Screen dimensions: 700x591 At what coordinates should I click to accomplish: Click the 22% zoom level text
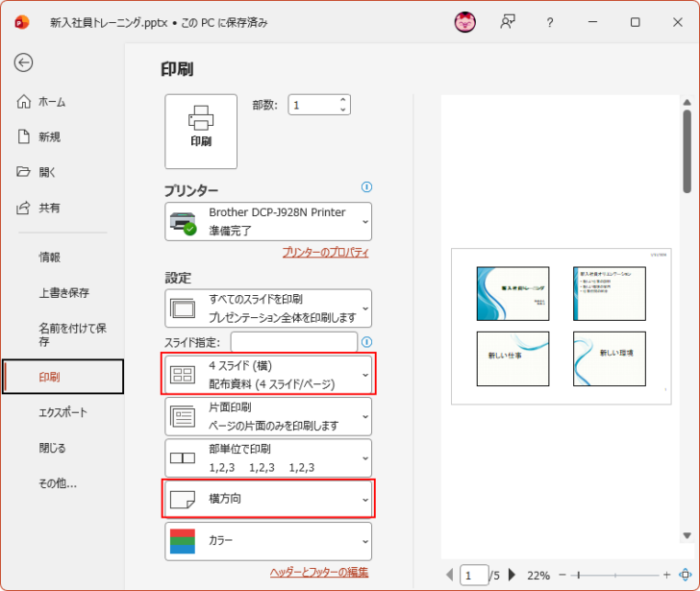click(538, 576)
